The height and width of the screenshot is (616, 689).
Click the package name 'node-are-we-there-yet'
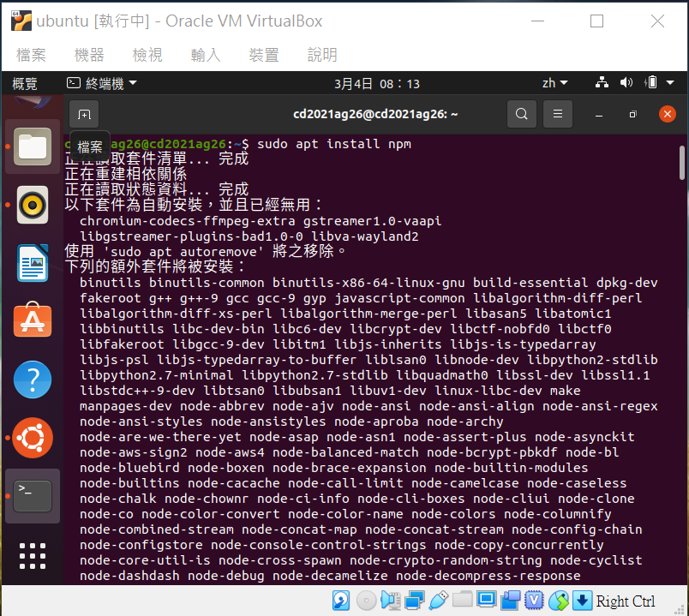click(160, 437)
